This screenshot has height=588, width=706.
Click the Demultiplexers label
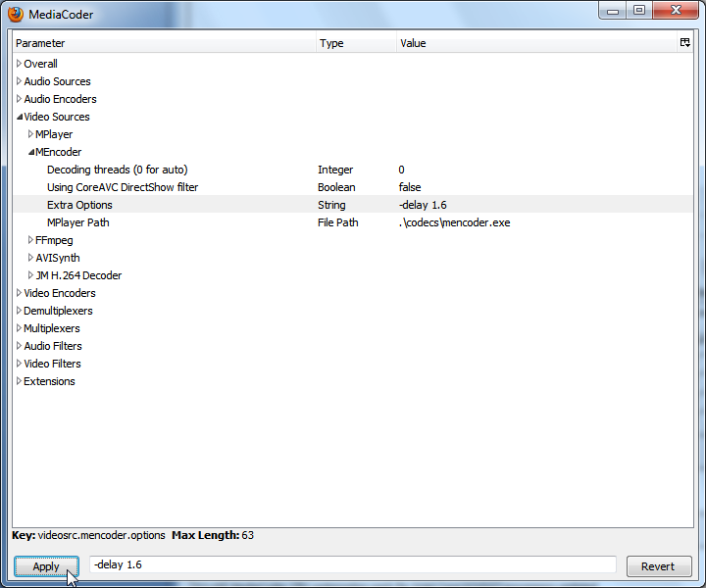58,311
